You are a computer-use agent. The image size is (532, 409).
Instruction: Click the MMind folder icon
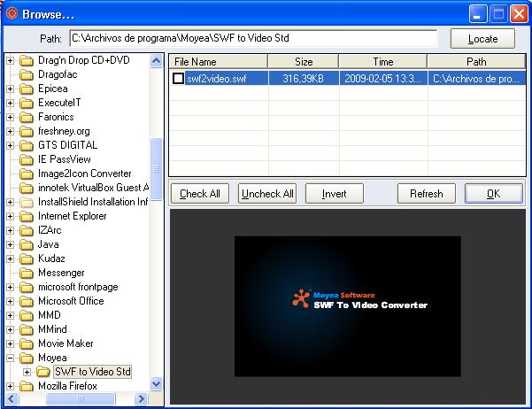27,329
